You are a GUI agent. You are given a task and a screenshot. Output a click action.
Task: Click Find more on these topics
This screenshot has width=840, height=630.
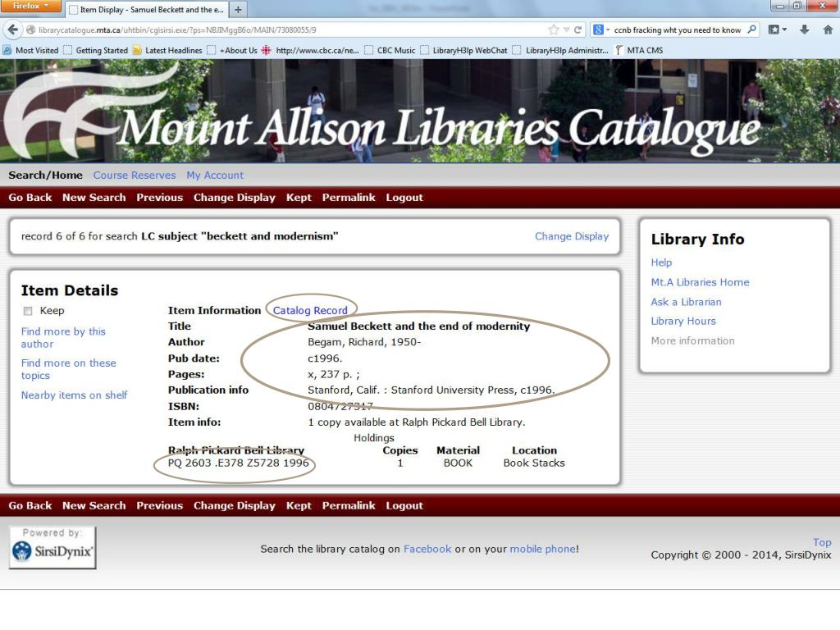(69, 369)
